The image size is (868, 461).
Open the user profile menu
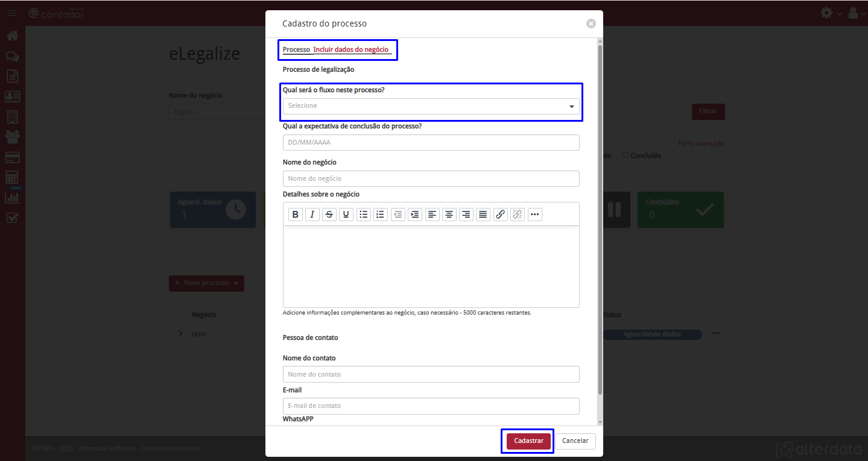point(854,13)
